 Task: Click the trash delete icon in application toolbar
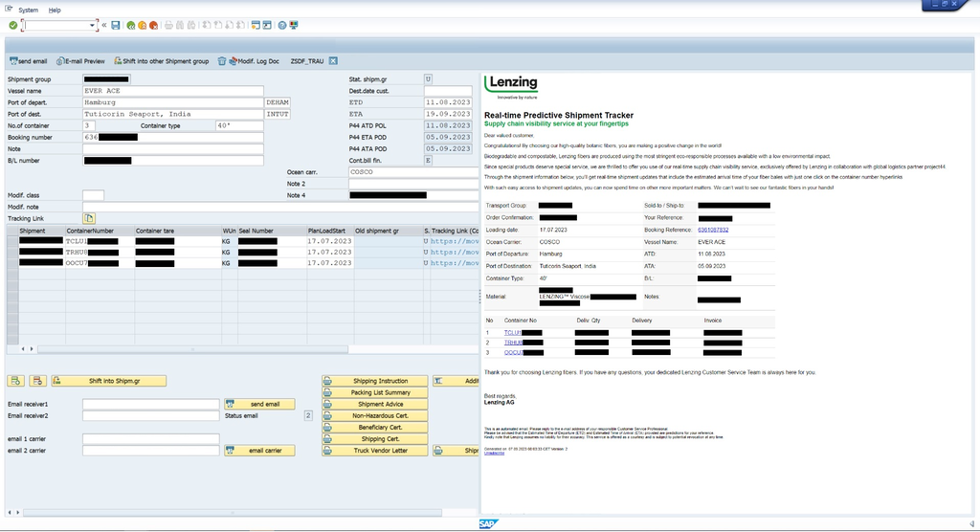click(x=222, y=61)
